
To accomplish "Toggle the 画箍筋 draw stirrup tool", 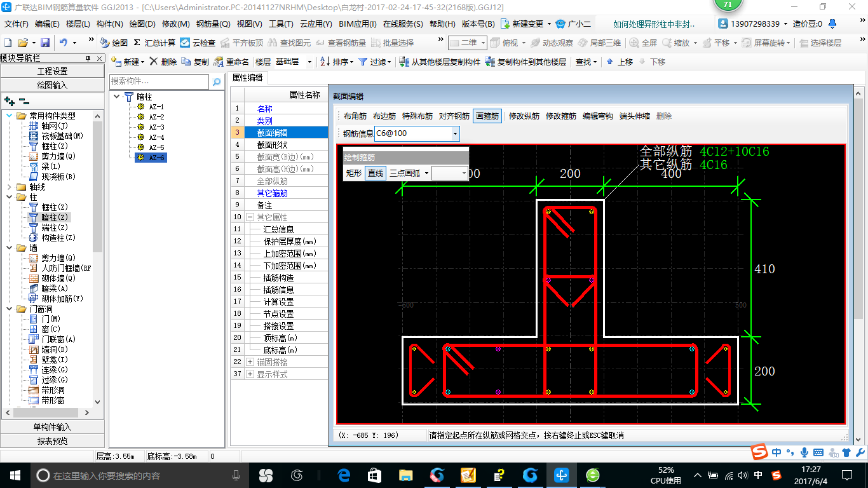I will pos(487,116).
